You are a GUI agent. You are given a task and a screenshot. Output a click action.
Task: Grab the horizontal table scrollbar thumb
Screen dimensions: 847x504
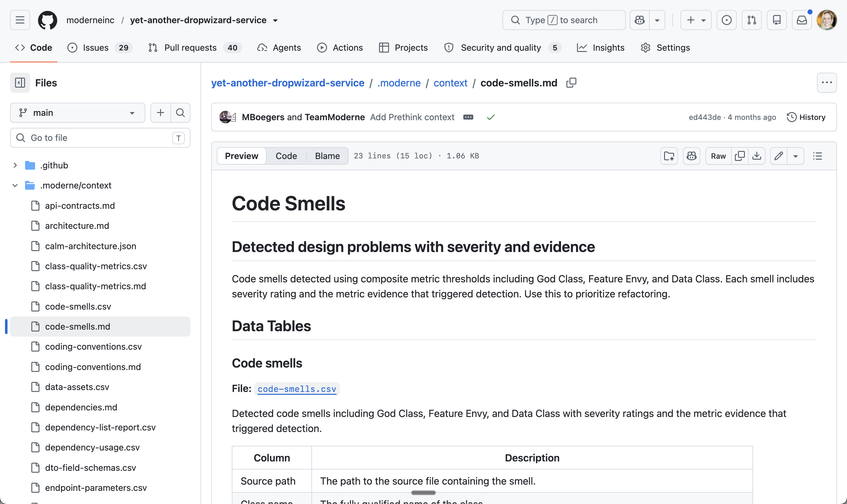tap(423, 492)
